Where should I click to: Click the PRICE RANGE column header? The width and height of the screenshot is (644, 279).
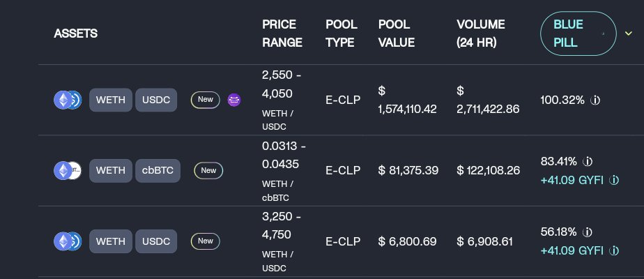(282, 33)
